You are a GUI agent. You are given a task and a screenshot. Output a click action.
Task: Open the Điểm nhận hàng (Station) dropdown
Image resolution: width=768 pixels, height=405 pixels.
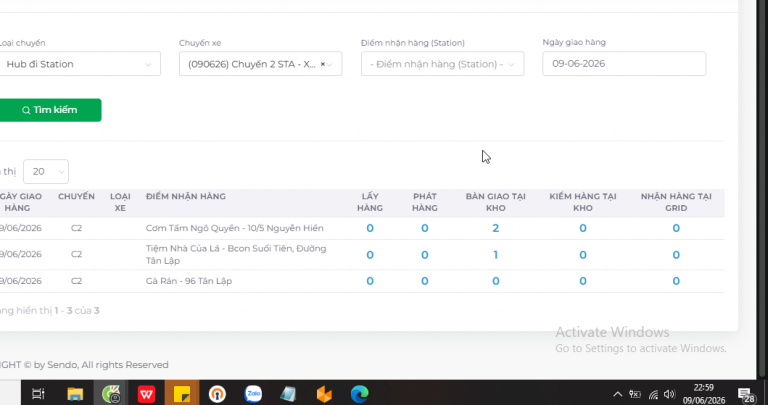[x=442, y=64]
